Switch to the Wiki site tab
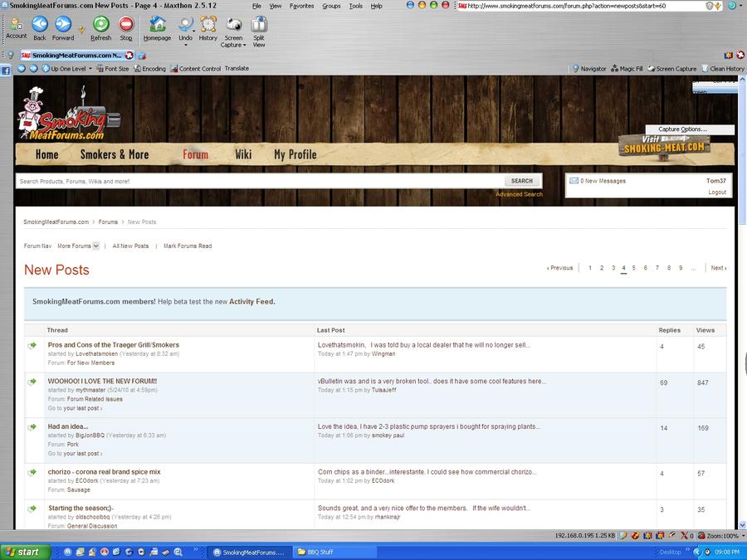 (243, 154)
